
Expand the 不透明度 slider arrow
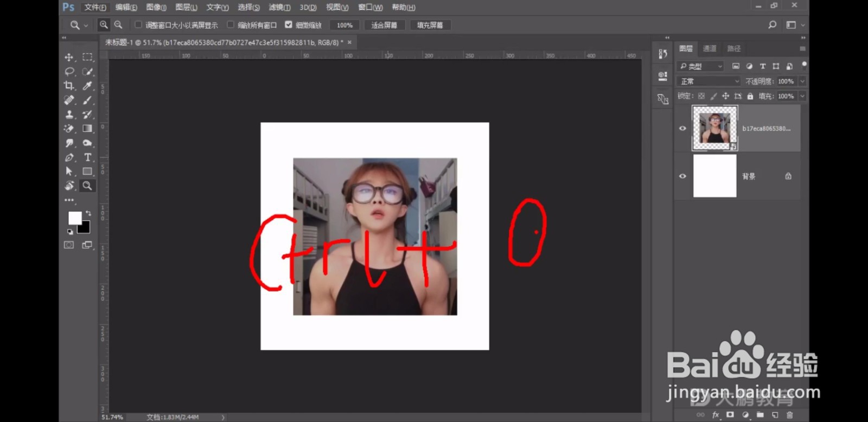click(x=802, y=81)
